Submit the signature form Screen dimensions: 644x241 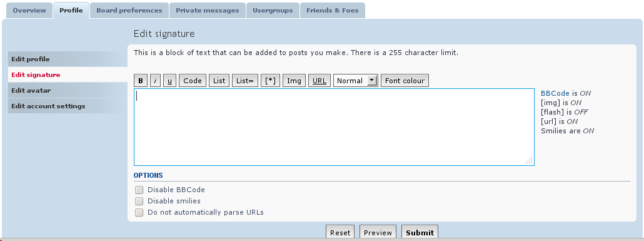pyautogui.click(x=420, y=232)
